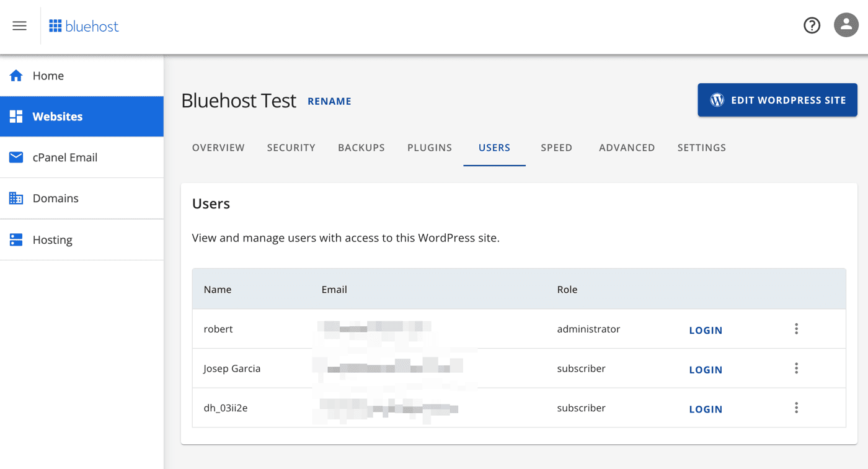Screen dimensions: 868x469
Task: Click the Hosting server icon
Action: coord(16,239)
